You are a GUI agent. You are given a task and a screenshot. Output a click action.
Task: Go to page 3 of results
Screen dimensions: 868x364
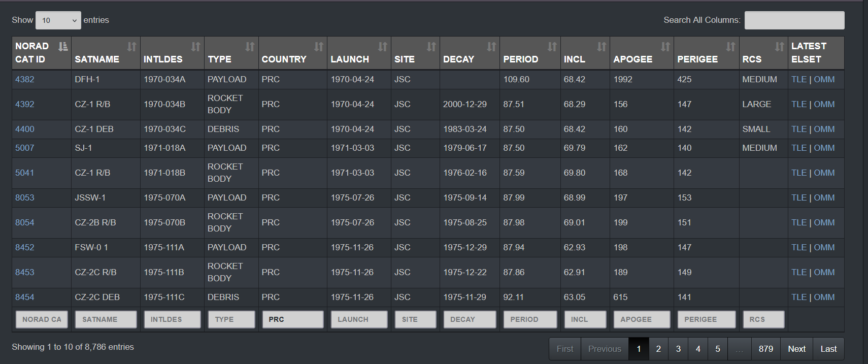click(678, 349)
